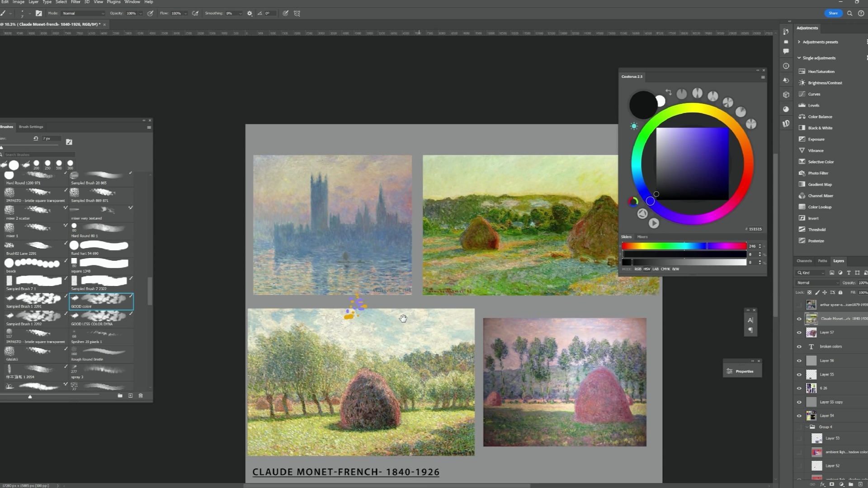Hide the Claude Monet layer
This screenshot has height=488, width=868.
[799, 319]
